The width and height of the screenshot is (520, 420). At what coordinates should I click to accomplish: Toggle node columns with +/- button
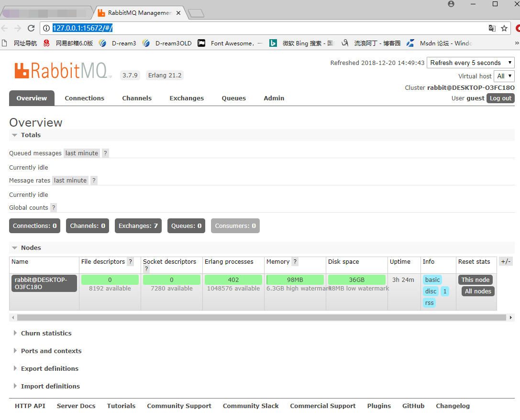pyautogui.click(x=506, y=261)
